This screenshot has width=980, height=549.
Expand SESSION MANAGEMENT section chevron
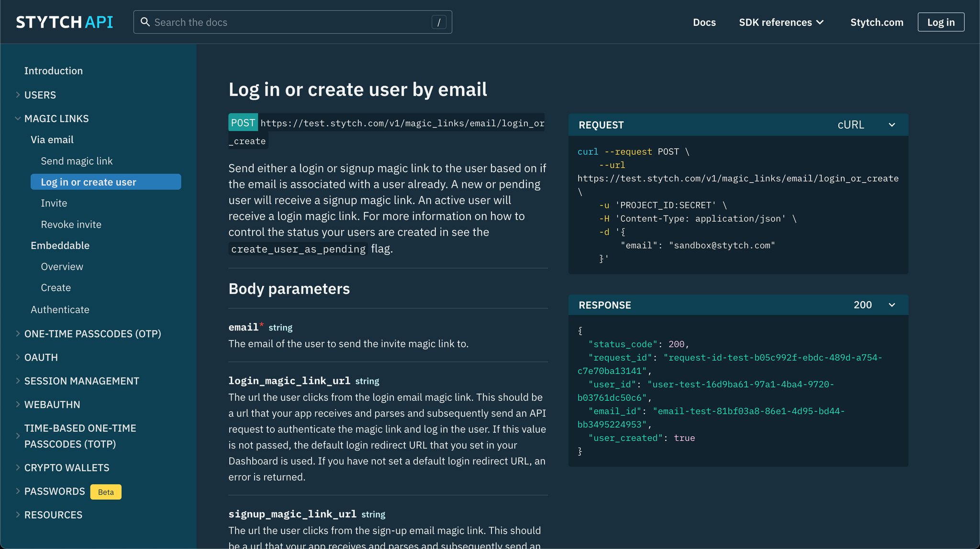[18, 381]
